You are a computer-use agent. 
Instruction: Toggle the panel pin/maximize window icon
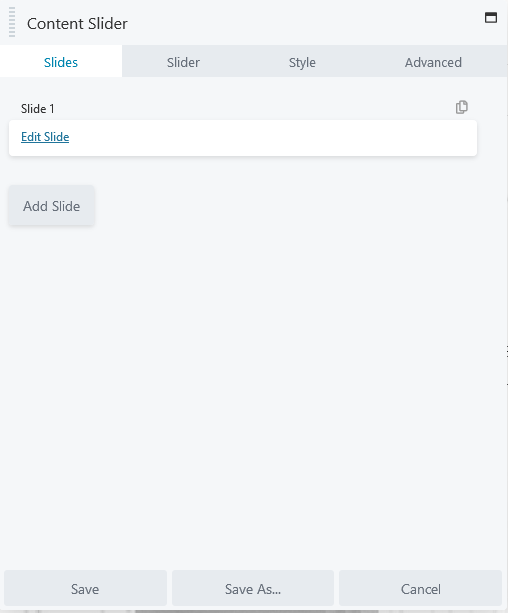[491, 18]
